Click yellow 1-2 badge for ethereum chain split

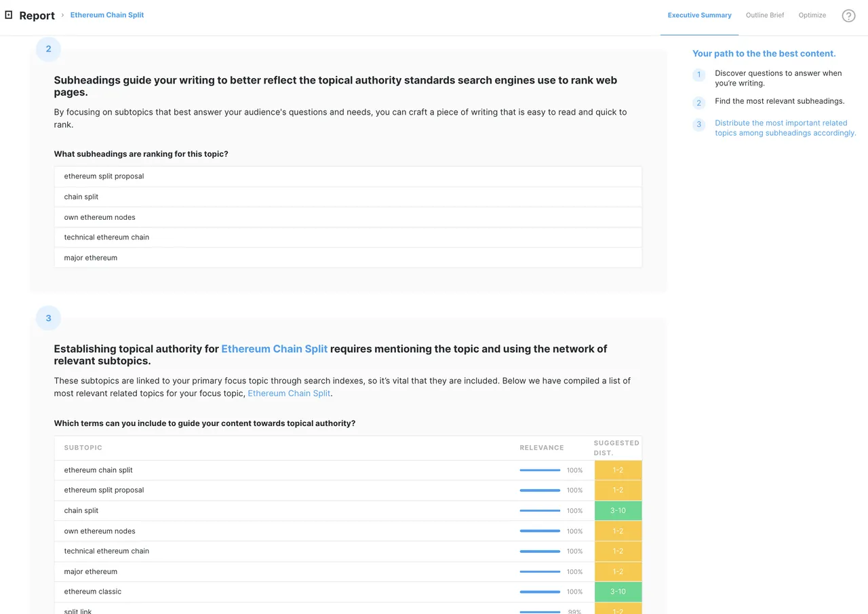(618, 470)
